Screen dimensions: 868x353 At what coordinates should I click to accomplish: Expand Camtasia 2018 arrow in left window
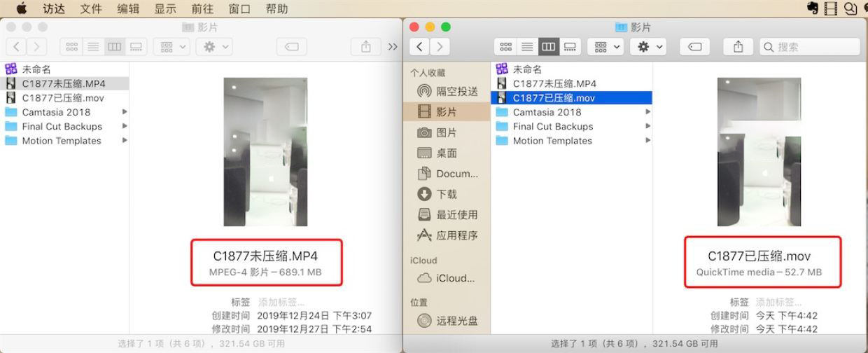[x=125, y=112]
